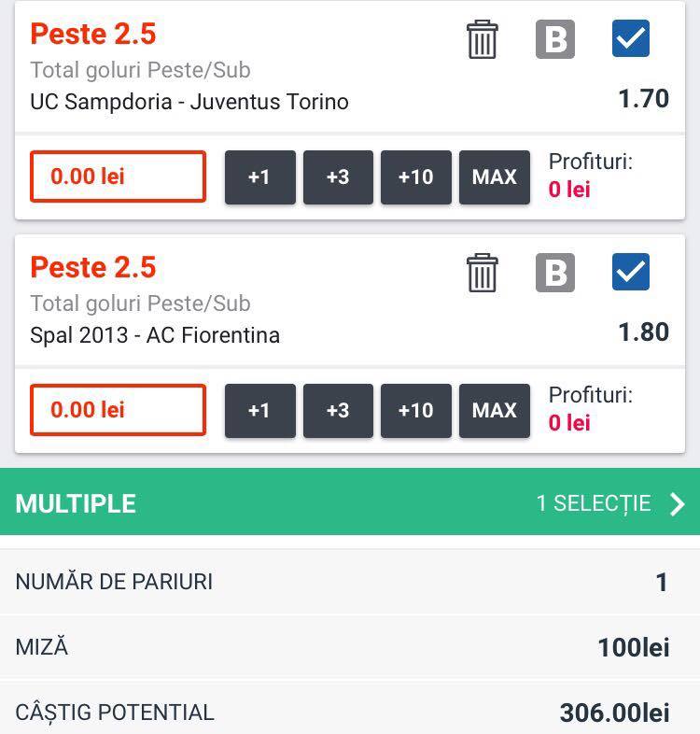700x734 pixels.
Task: Add +10 lei to Spal - Fiorentina stake
Action: click(x=416, y=411)
